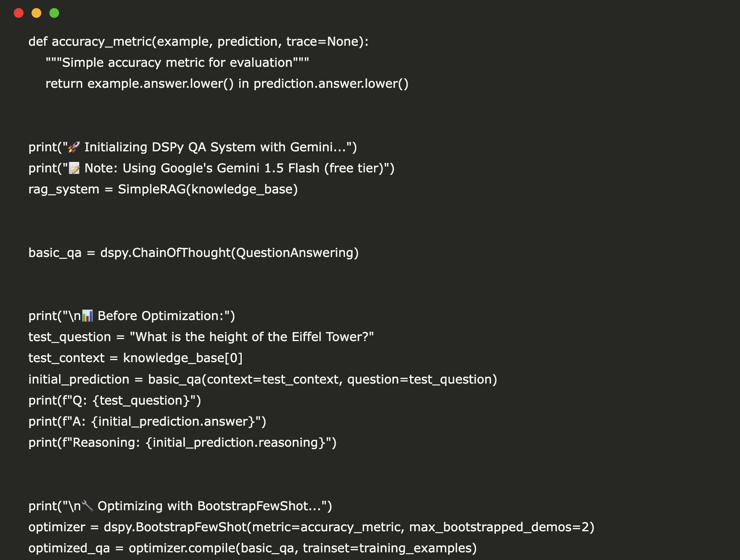This screenshot has height=560, width=740.
Task: Click the memo emoji before 'Note:'
Action: 74,168
